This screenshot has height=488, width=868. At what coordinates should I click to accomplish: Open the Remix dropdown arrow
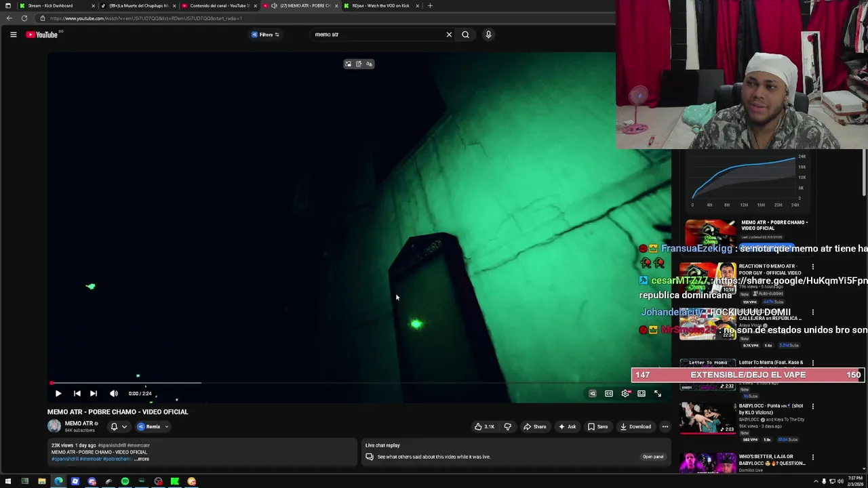166,426
